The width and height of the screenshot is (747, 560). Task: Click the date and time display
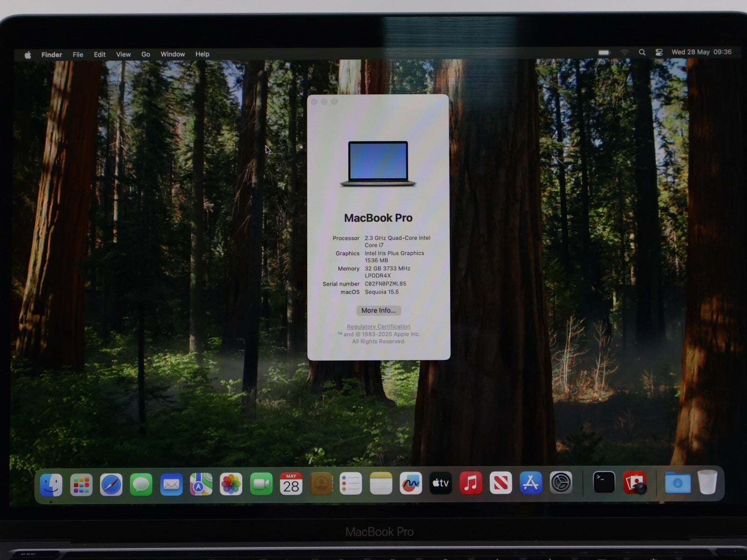pos(701,52)
